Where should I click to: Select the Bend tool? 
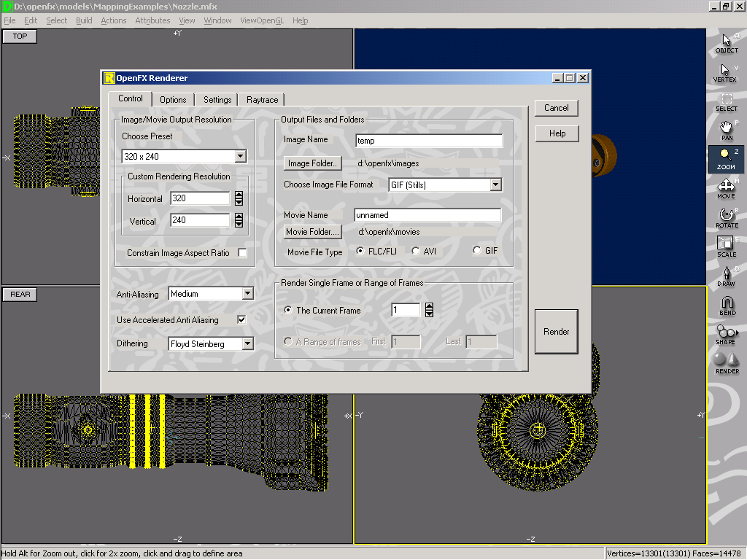click(727, 306)
